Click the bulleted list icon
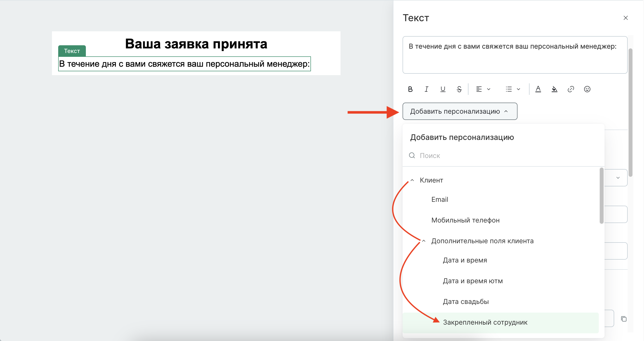Screen dimensions: 644x341 point(509,89)
